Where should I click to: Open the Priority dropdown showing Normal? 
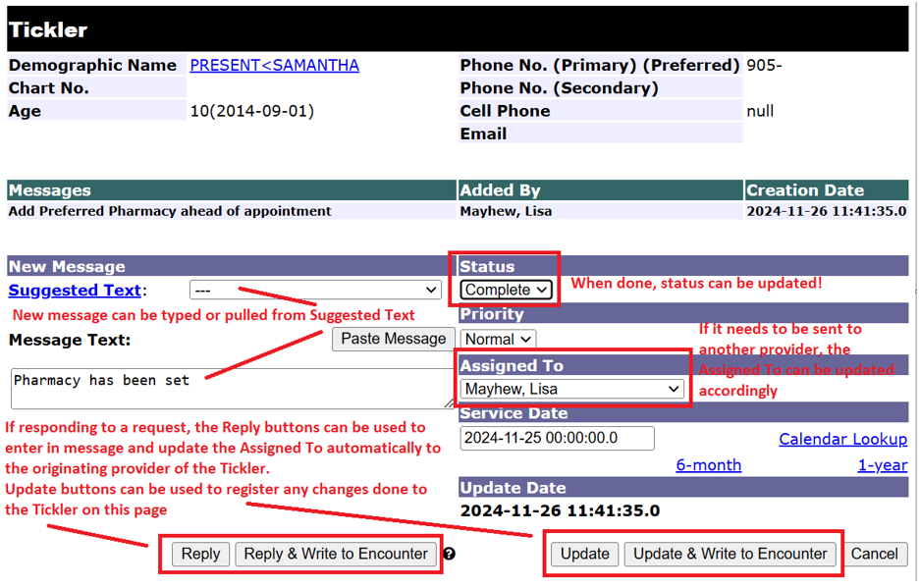[x=498, y=339]
